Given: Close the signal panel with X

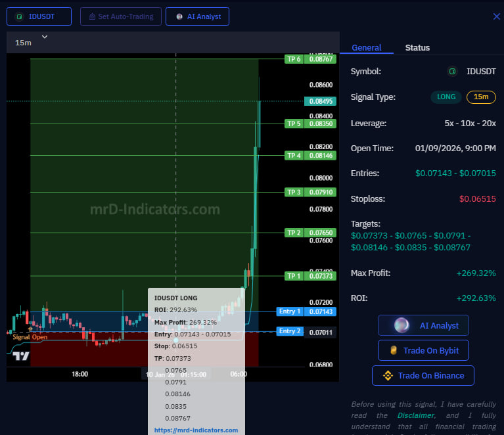Looking at the screenshot, I should click(x=497, y=16).
